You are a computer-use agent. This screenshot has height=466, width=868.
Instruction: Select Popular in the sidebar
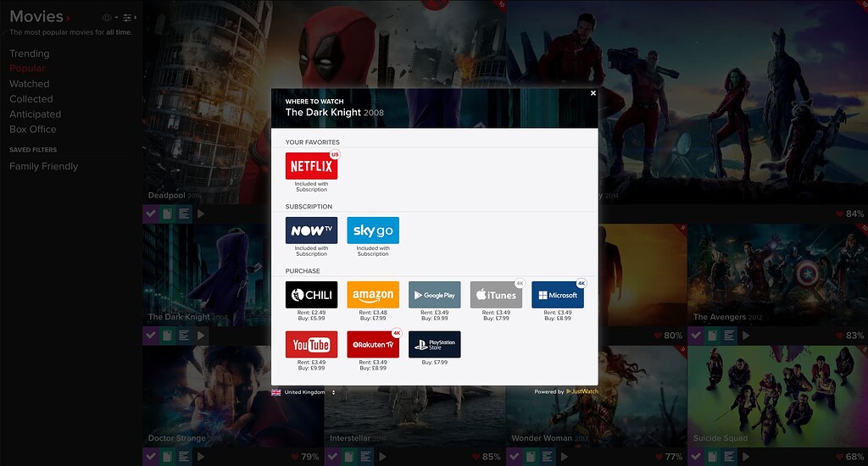[27, 69]
